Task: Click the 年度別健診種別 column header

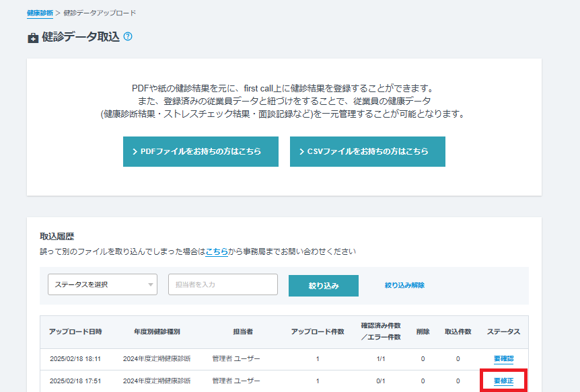Action: 157,331
